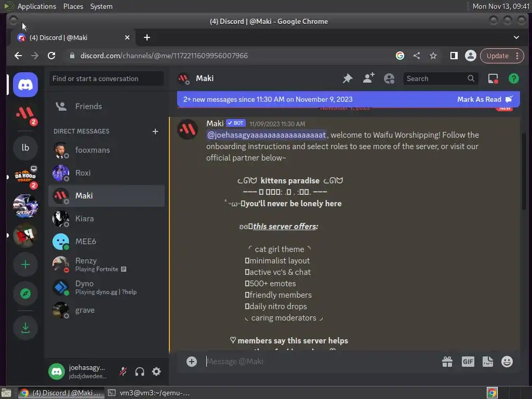Open grave direct message

click(107, 310)
